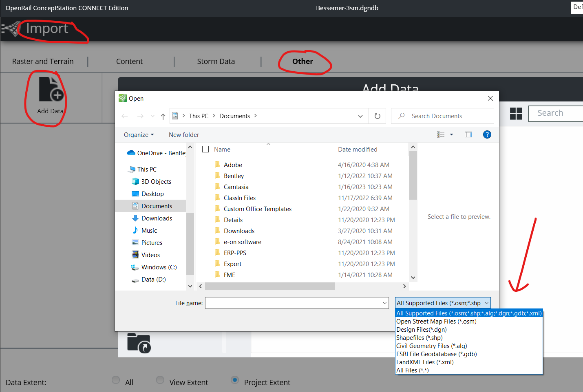Click the file list vertical scrollbar thumb
583x392 pixels.
tap(413, 176)
